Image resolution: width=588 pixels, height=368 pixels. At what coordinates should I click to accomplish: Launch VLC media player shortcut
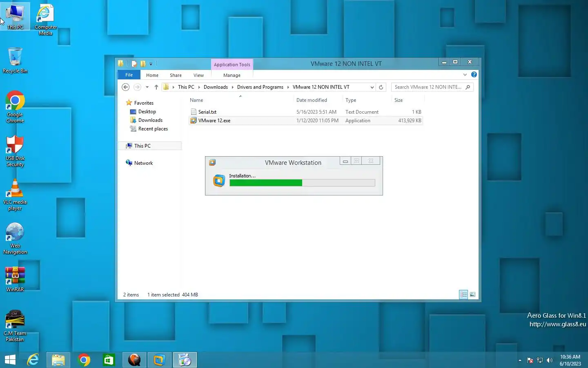click(15, 195)
